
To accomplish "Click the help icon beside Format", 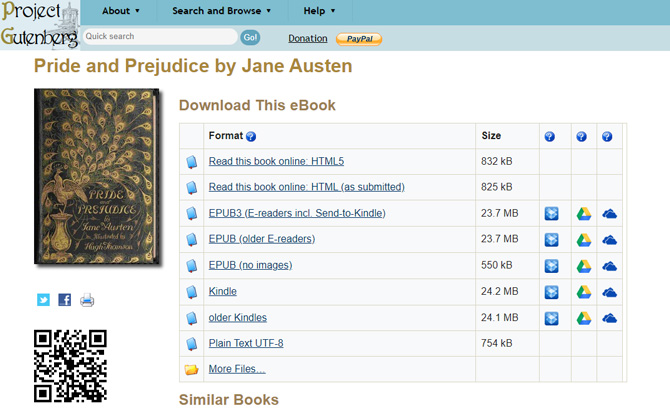I will tap(251, 136).
